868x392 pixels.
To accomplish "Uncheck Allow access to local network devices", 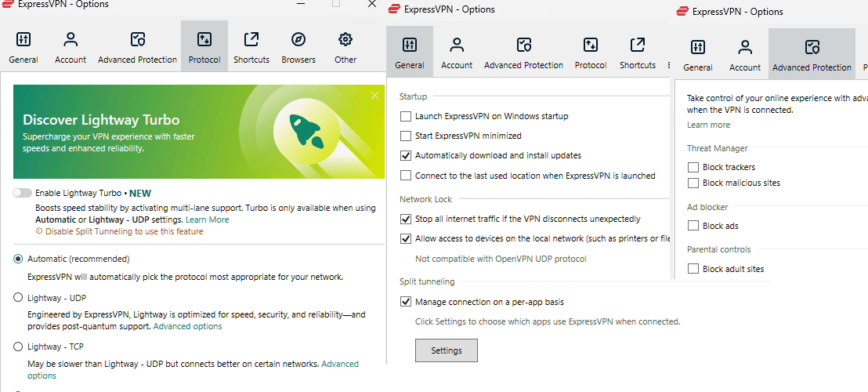I will tap(406, 238).
